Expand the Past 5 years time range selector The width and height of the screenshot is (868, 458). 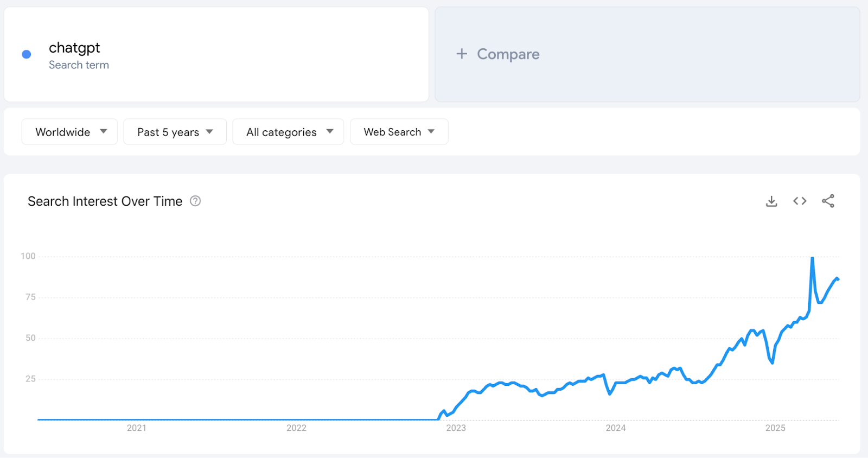pyautogui.click(x=175, y=131)
